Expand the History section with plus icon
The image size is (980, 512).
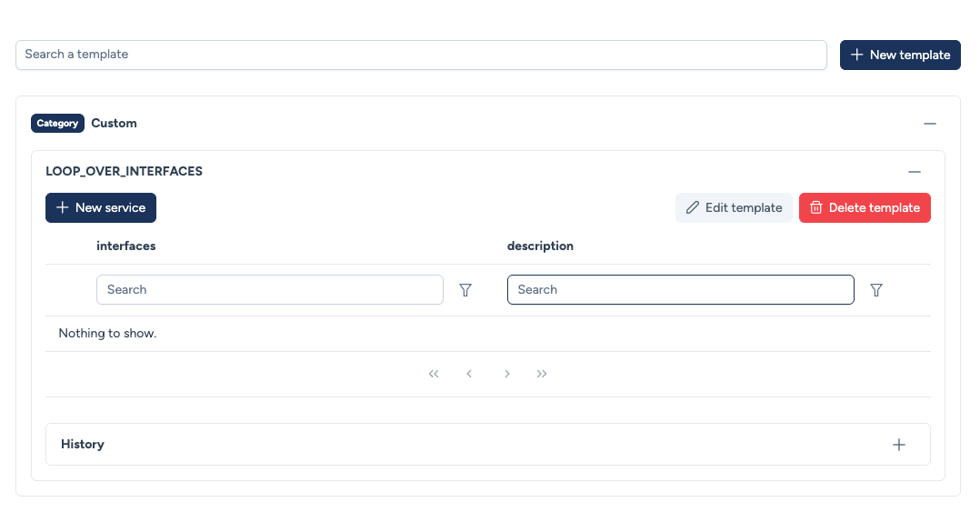point(898,445)
